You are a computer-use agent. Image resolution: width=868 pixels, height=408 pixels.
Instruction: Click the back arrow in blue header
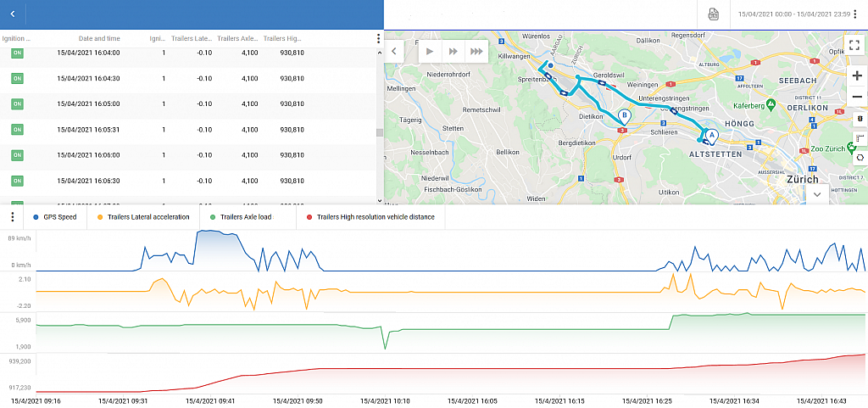point(12,14)
